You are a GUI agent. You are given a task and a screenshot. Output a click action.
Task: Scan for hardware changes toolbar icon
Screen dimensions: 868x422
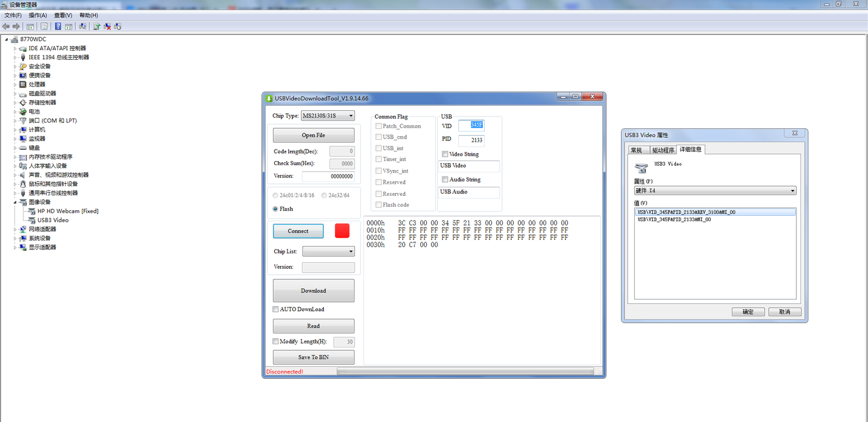(83, 27)
